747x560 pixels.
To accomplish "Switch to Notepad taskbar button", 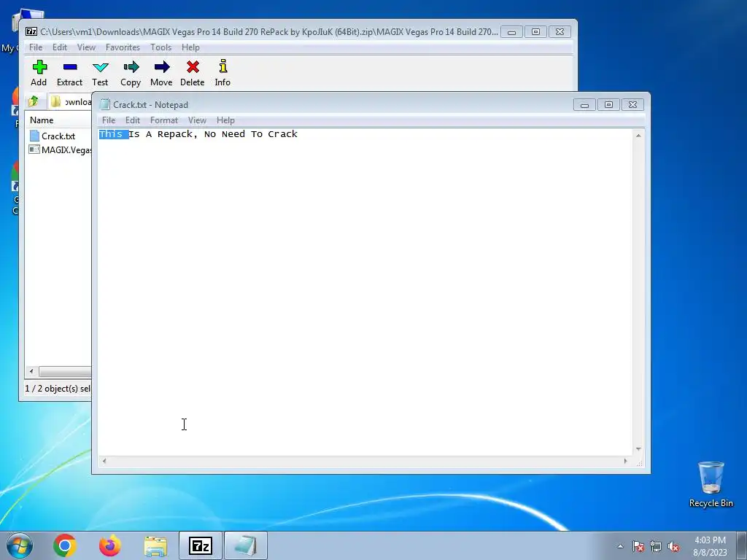I will click(246, 545).
